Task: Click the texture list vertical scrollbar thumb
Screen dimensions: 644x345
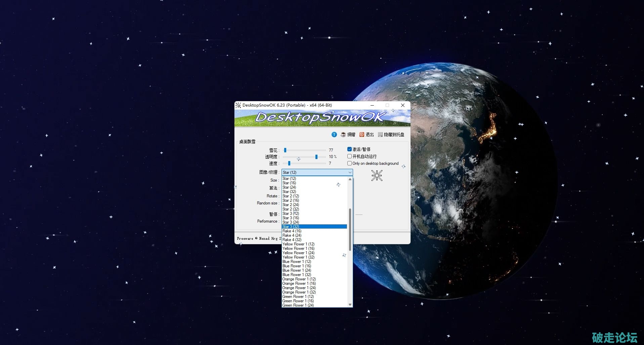Action: (x=350, y=229)
